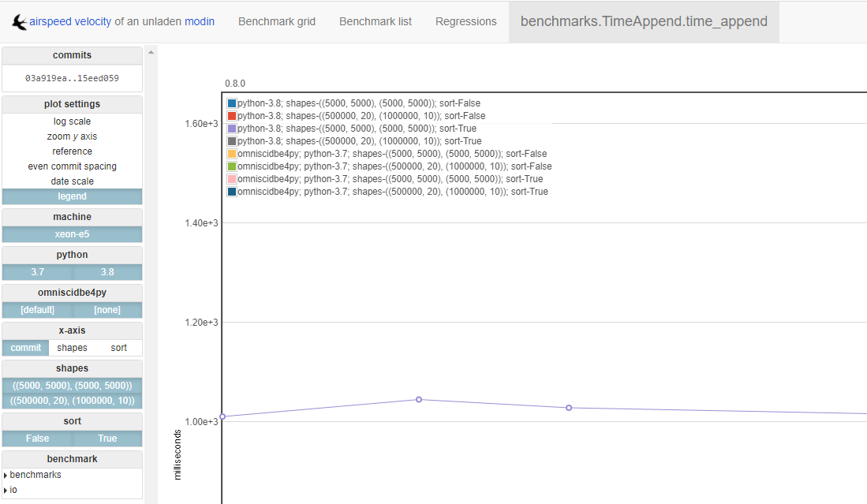Choose [none] for omniscidbe4py
Viewport: 867px width, 504px height.
pyautogui.click(x=107, y=309)
